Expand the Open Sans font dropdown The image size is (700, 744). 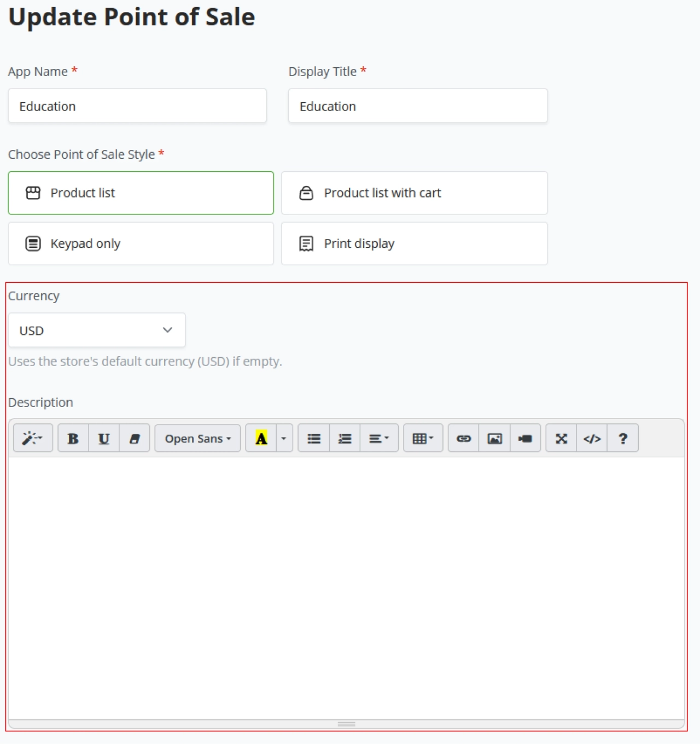tap(197, 439)
